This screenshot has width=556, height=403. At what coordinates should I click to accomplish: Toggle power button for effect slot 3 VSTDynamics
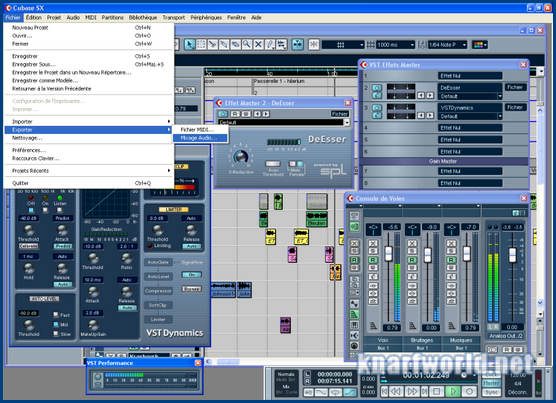377,108
